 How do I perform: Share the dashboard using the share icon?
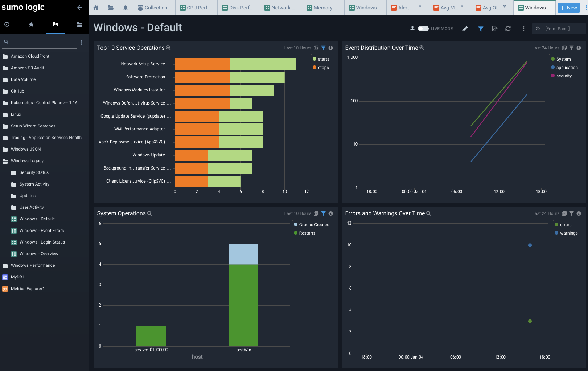[494, 29]
